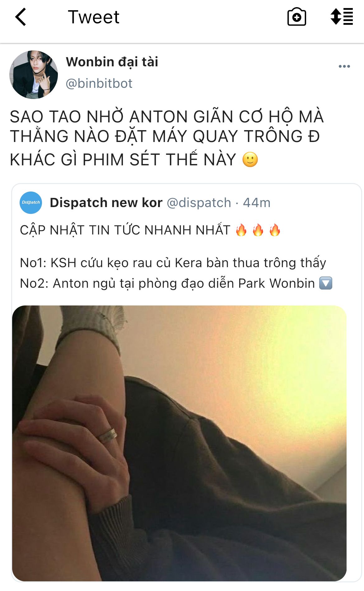Open the quoted tweet photo
Image resolution: width=364 pixels, height=591 pixels.
coord(179,443)
